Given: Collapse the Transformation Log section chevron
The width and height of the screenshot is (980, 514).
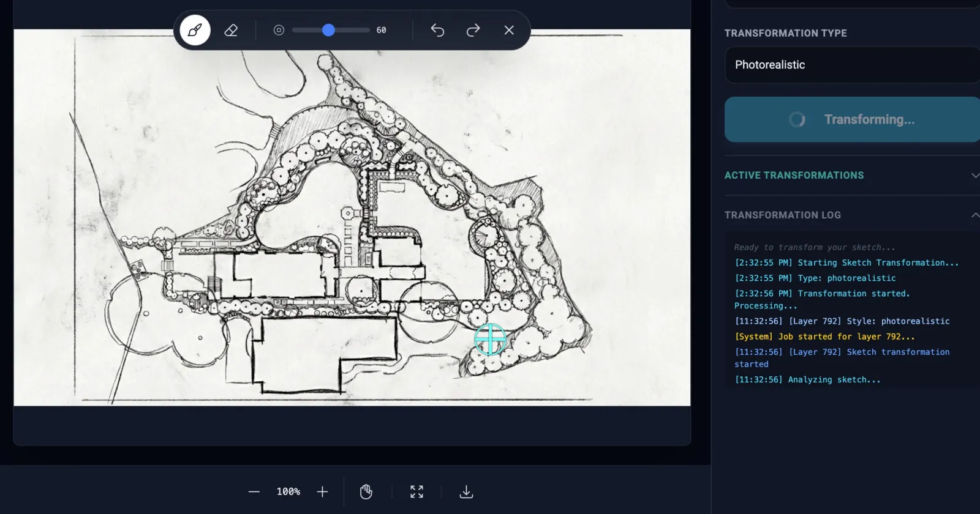Looking at the screenshot, I should point(975,215).
